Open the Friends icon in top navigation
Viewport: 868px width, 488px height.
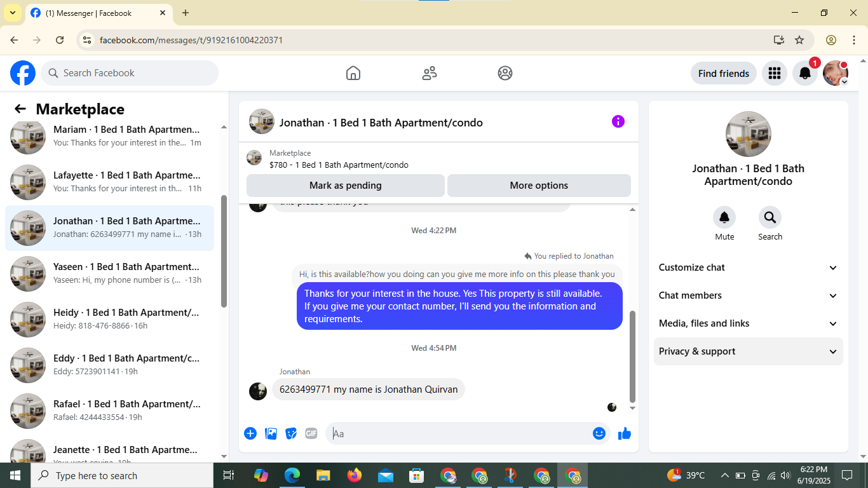coord(430,73)
